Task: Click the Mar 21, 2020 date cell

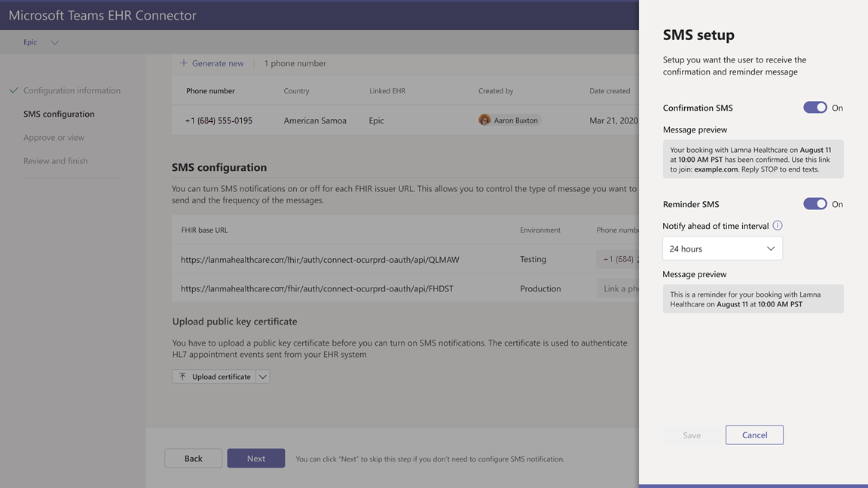Action: [x=613, y=120]
